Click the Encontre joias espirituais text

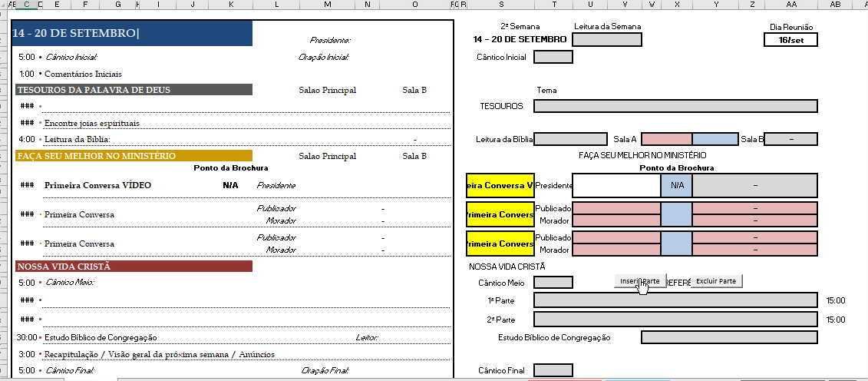92,123
